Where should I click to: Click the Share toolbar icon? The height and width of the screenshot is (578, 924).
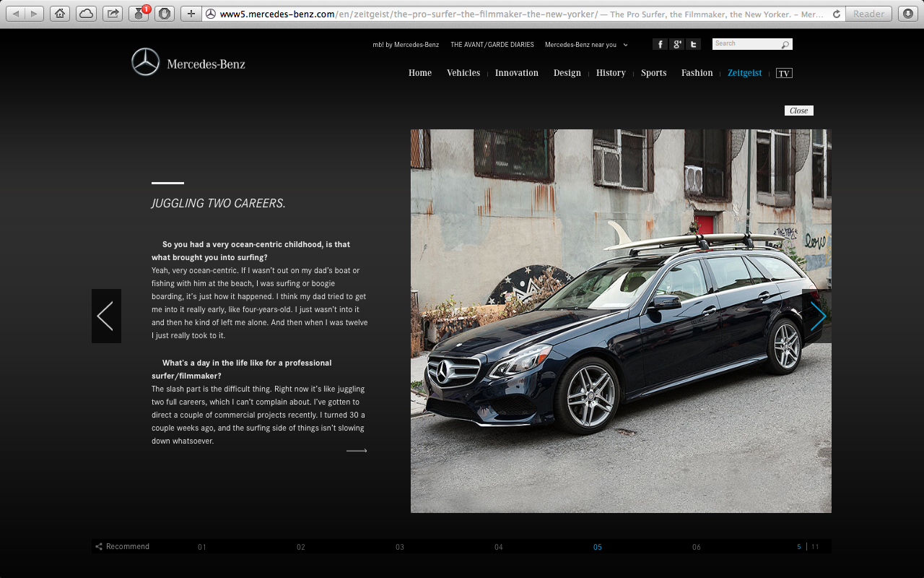click(x=113, y=14)
